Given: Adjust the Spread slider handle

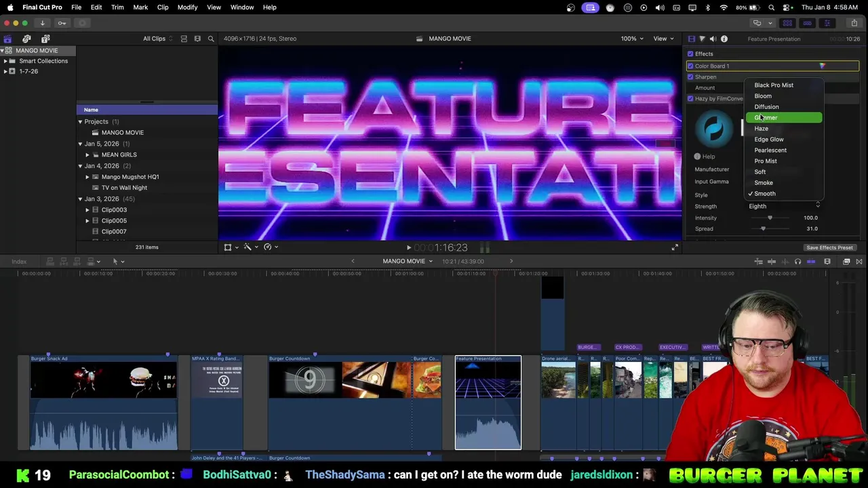Looking at the screenshot, I should pos(763,228).
